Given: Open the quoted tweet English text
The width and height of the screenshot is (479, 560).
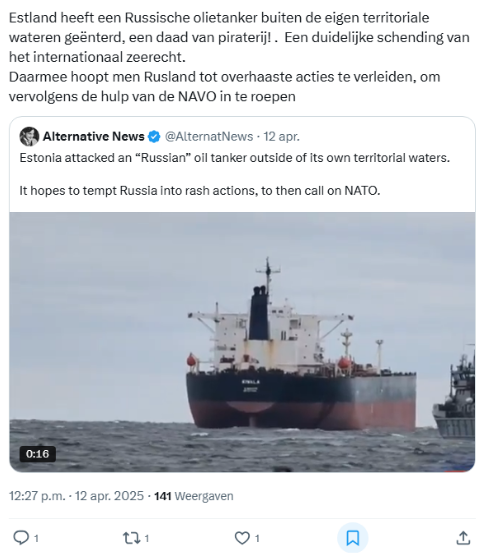Looking at the screenshot, I should pyautogui.click(x=235, y=174).
